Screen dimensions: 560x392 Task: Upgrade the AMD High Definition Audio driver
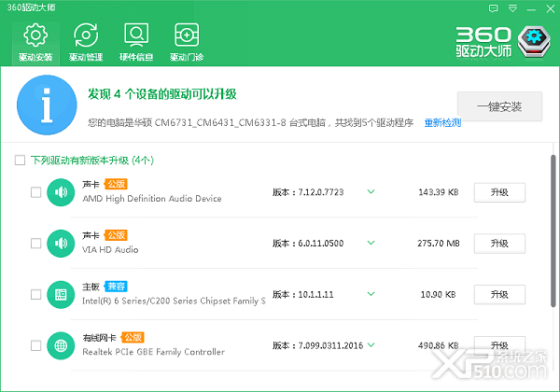tap(499, 192)
